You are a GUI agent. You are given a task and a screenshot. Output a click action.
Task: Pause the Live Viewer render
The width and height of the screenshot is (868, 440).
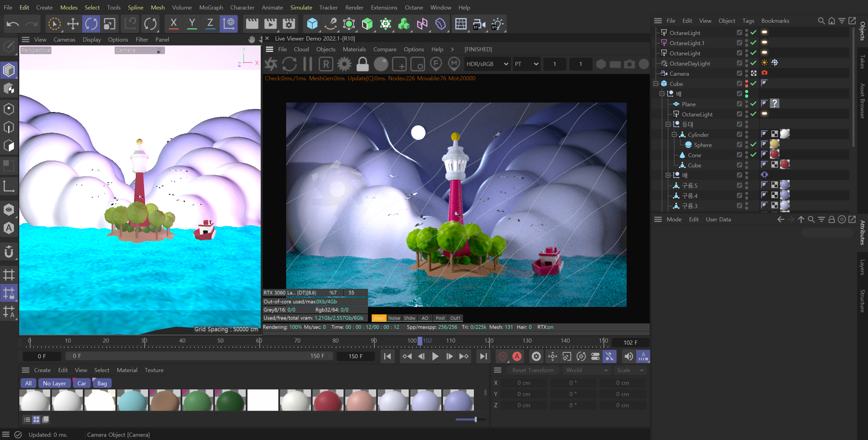308,64
